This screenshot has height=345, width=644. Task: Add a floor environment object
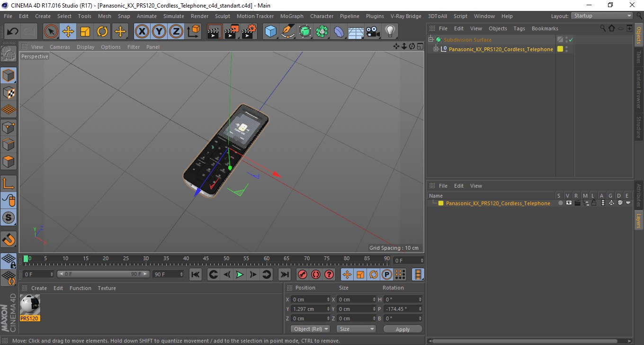point(356,32)
